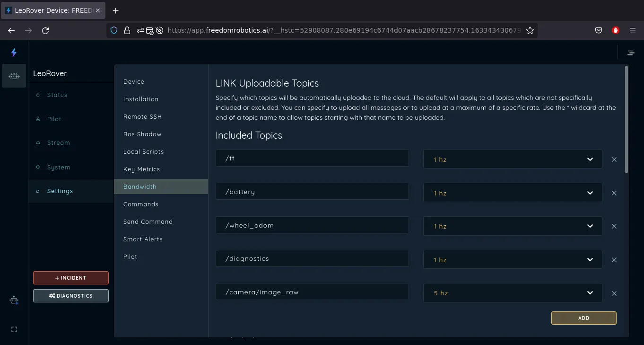Viewport: 644px width, 345px height.
Task: Click the /diagnostics topic name field
Action: click(312, 259)
